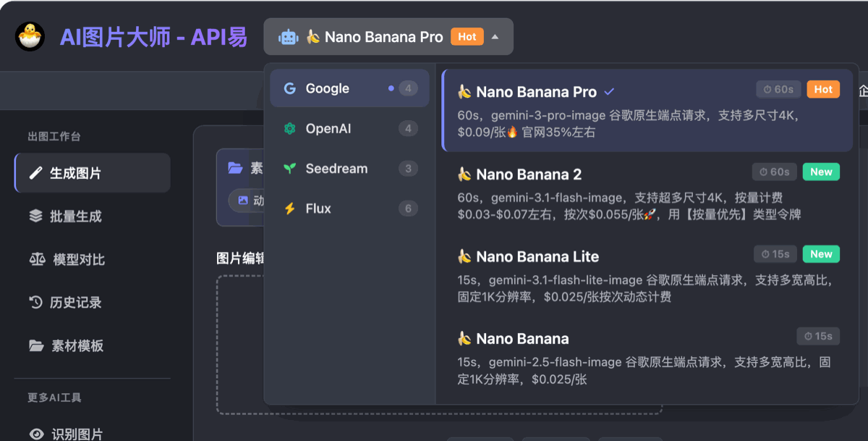
Task: Click the eye icon beside 识别图片
Action: click(x=36, y=434)
